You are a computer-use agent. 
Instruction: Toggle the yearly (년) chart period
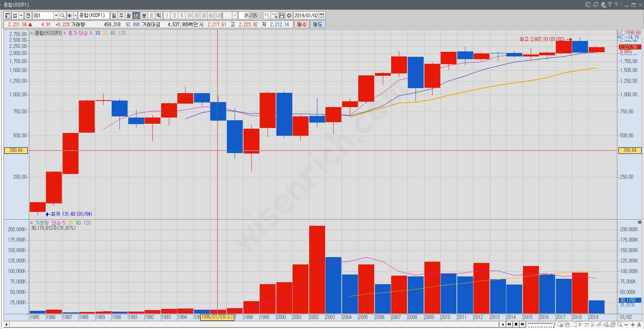click(136, 15)
